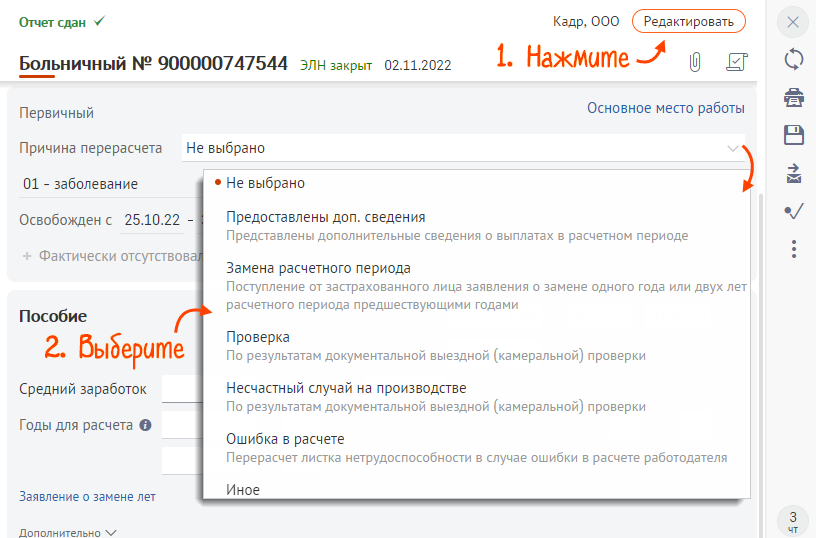Click the Средний заработок input field
Screen dimensions: 816x538
click(182, 389)
